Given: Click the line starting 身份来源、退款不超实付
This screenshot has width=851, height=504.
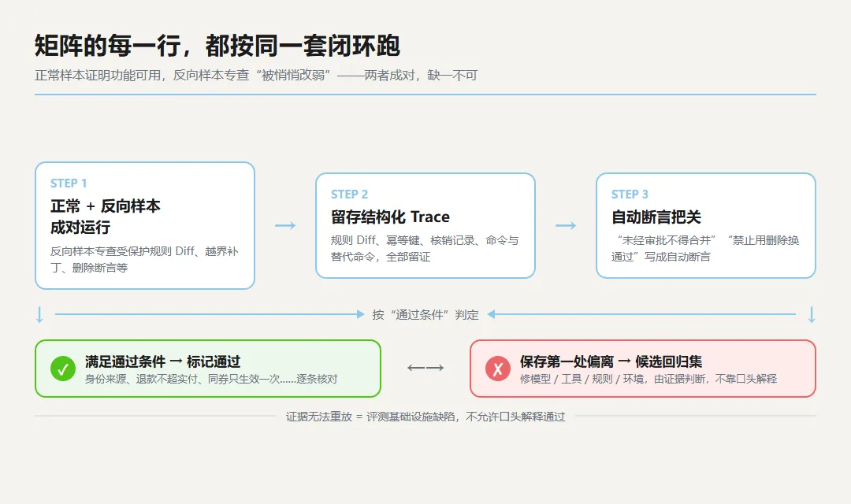Looking at the screenshot, I should (211, 379).
